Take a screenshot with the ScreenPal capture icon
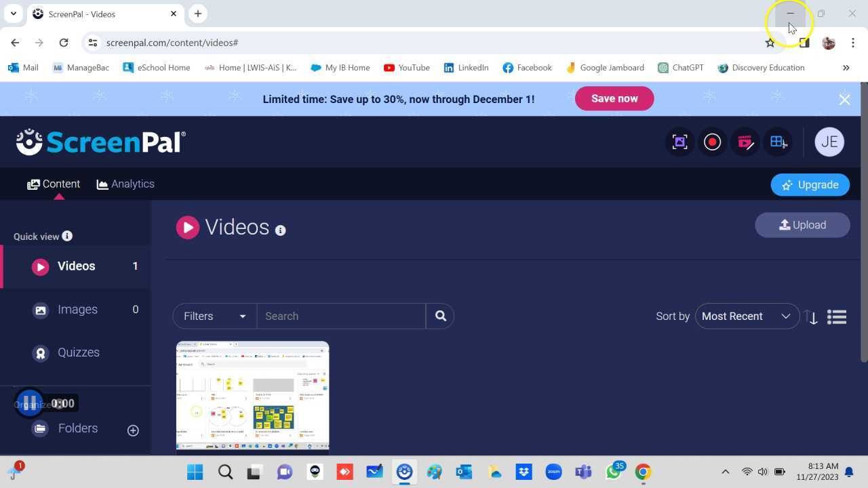 tap(679, 142)
